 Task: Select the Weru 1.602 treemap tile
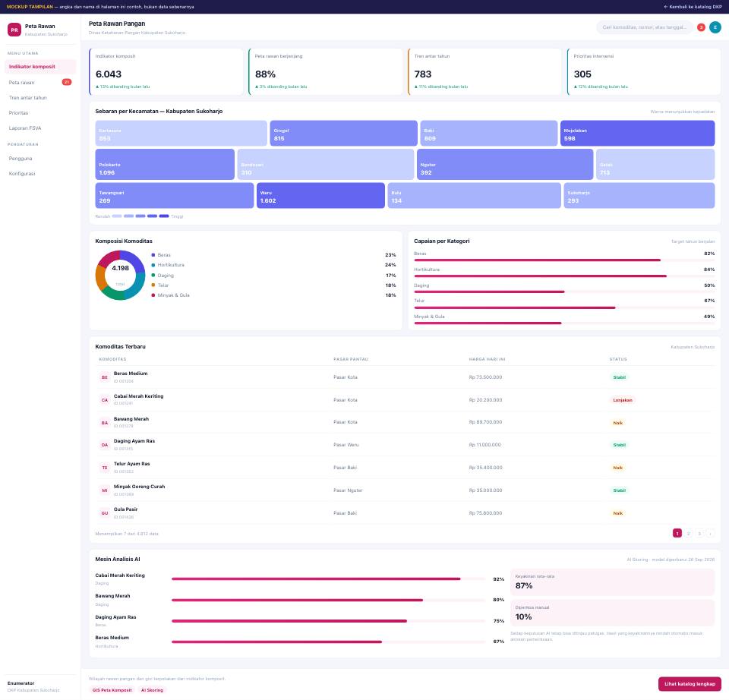pyautogui.click(x=320, y=196)
